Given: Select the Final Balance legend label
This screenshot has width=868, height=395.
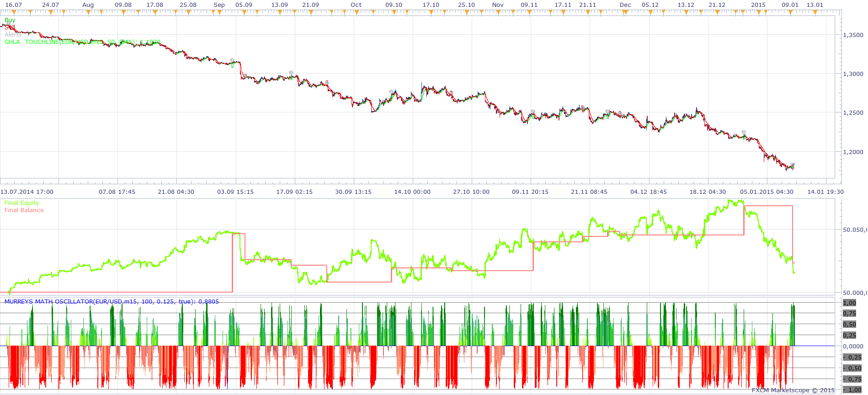Looking at the screenshot, I should coord(24,210).
